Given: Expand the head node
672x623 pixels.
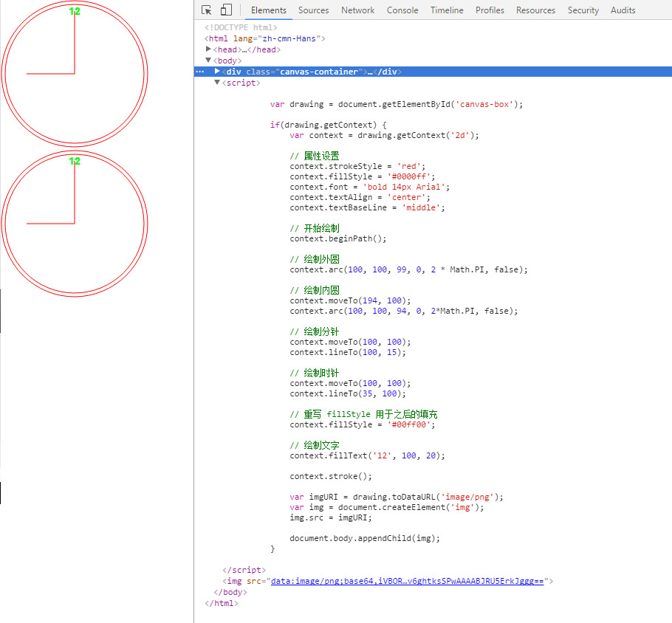Looking at the screenshot, I should tap(209, 49).
